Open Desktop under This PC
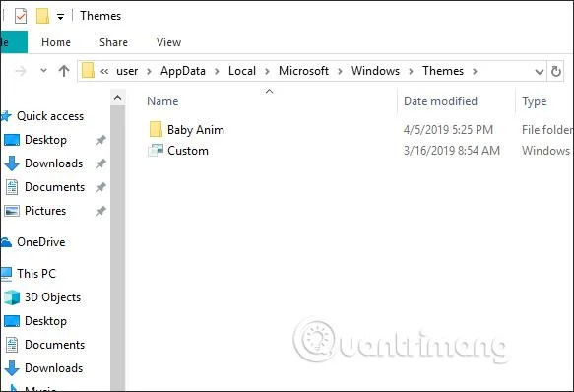 click(45, 321)
